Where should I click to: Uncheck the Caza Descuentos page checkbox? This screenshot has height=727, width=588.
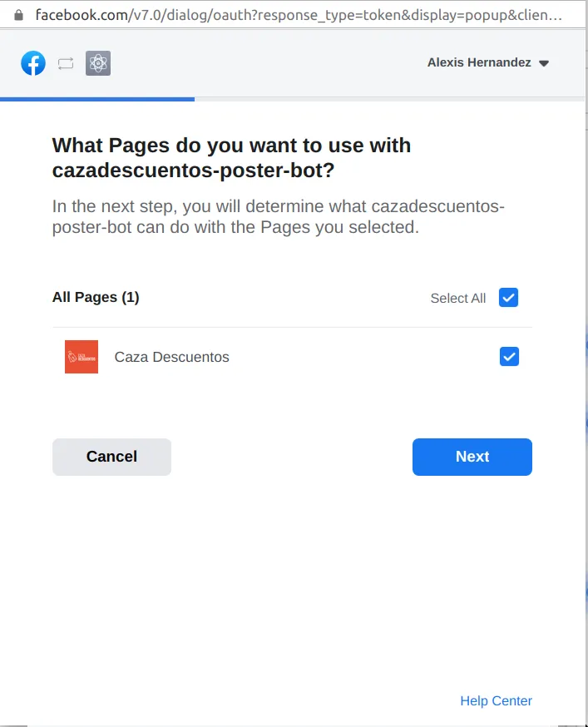tap(509, 357)
